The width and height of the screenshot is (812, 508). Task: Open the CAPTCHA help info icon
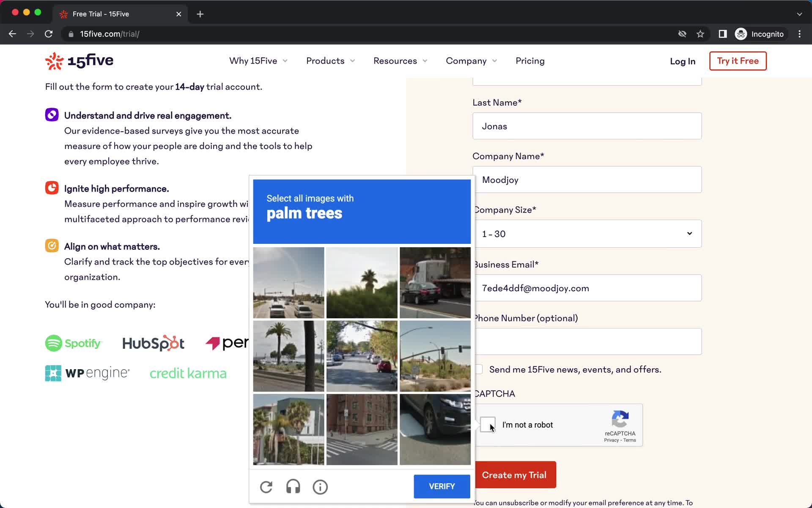click(x=320, y=487)
